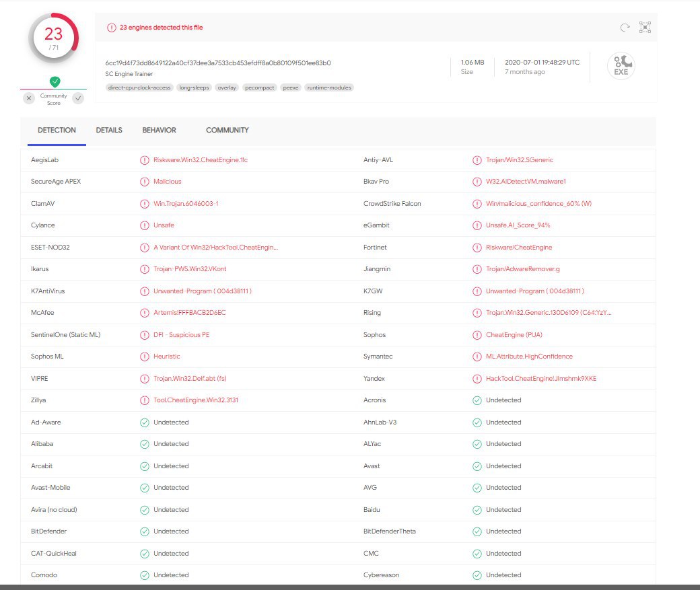
Task: Click Tool.CheatEngine.Win32.3131 result
Action: (x=196, y=400)
